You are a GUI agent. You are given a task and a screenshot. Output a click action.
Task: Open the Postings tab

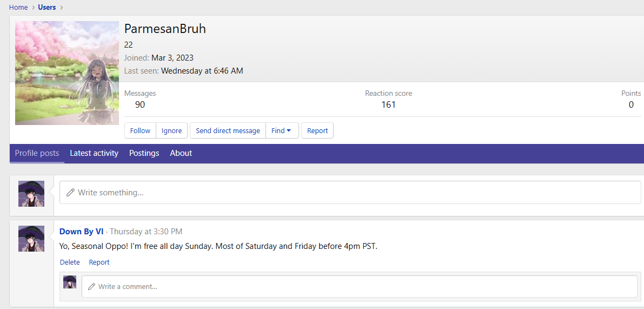tap(144, 153)
